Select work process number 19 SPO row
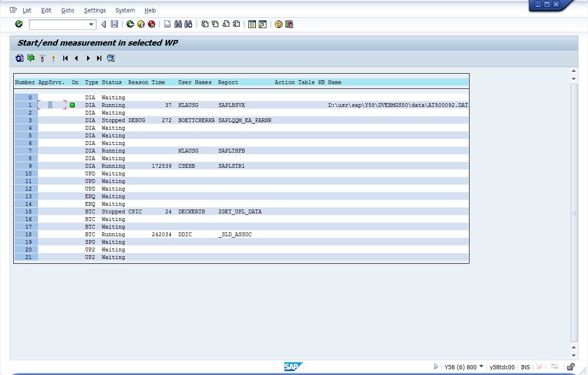588x375 pixels. tap(242, 242)
